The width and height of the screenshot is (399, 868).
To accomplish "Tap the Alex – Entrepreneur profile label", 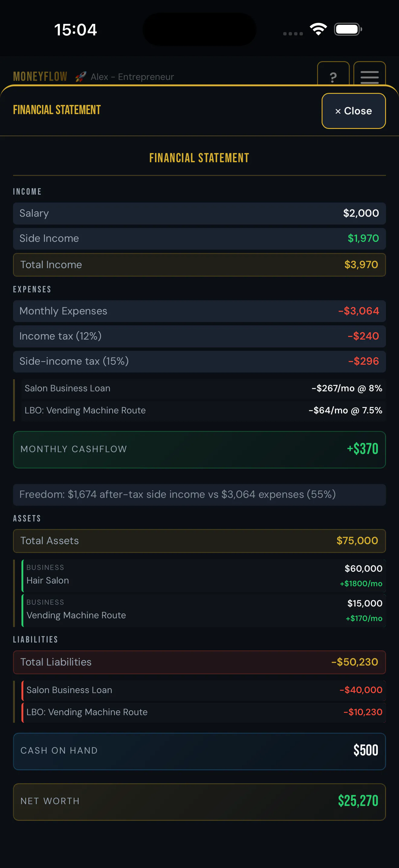I will pyautogui.click(x=132, y=77).
